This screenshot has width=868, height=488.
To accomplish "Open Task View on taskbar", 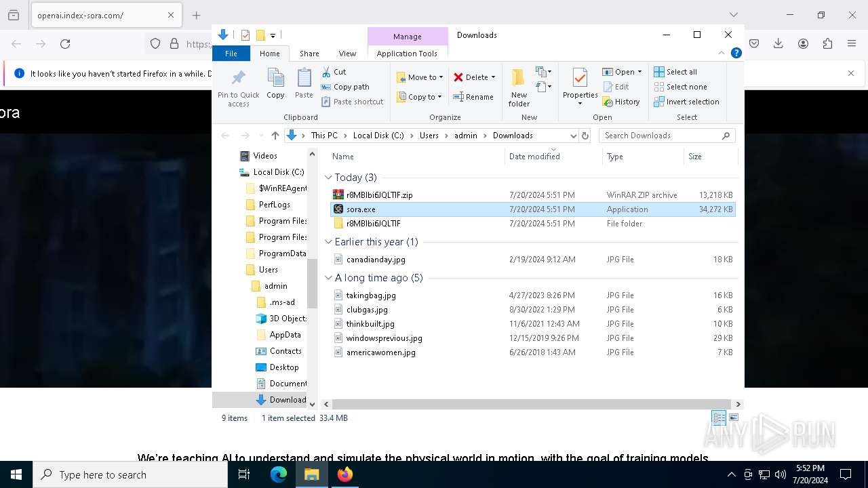I will [244, 474].
